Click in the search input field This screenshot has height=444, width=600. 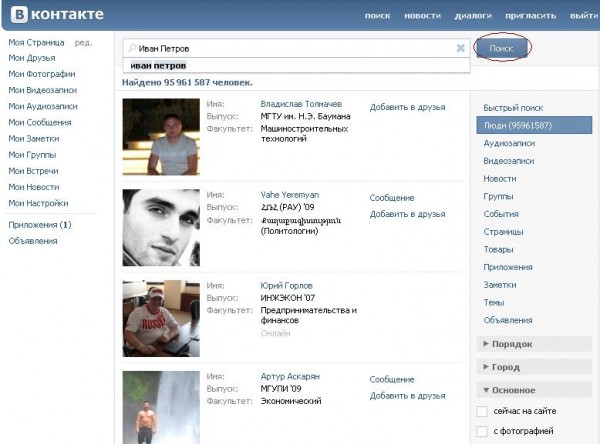(x=296, y=48)
